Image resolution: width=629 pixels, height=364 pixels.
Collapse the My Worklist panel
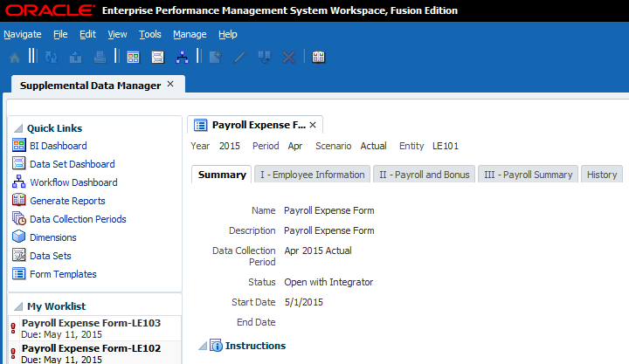pos(18,306)
